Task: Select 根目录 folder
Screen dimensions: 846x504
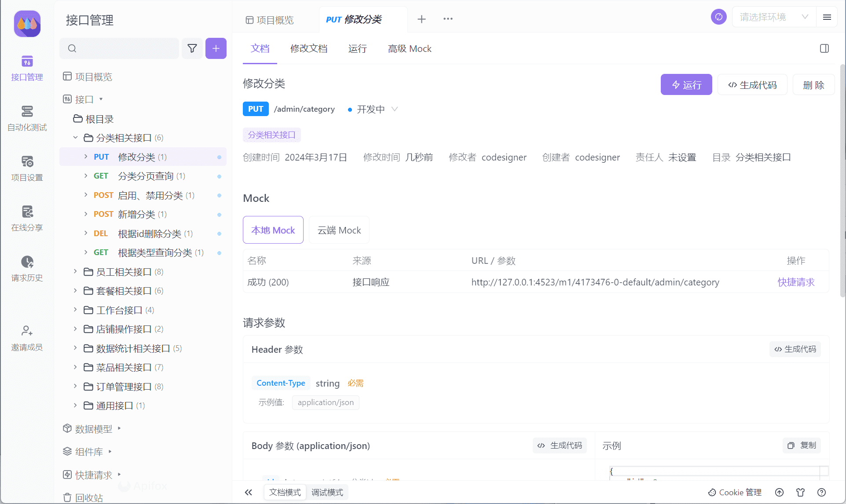Action: click(93, 119)
